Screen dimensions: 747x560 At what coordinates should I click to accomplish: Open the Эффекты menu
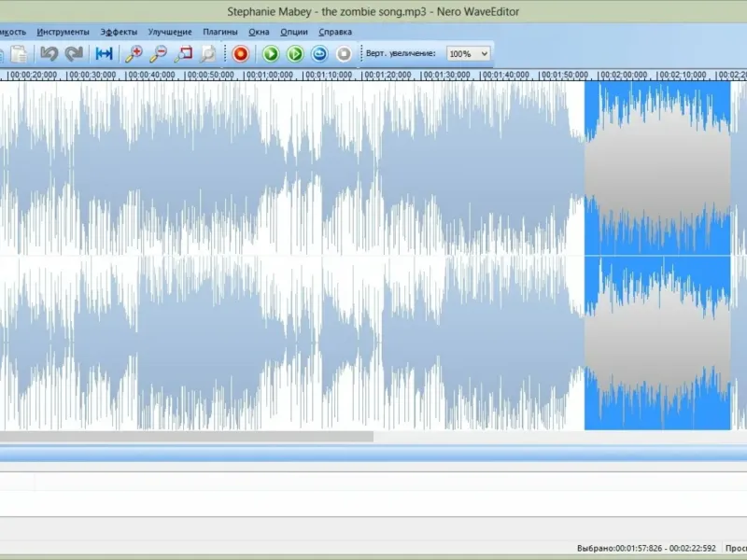click(x=119, y=32)
